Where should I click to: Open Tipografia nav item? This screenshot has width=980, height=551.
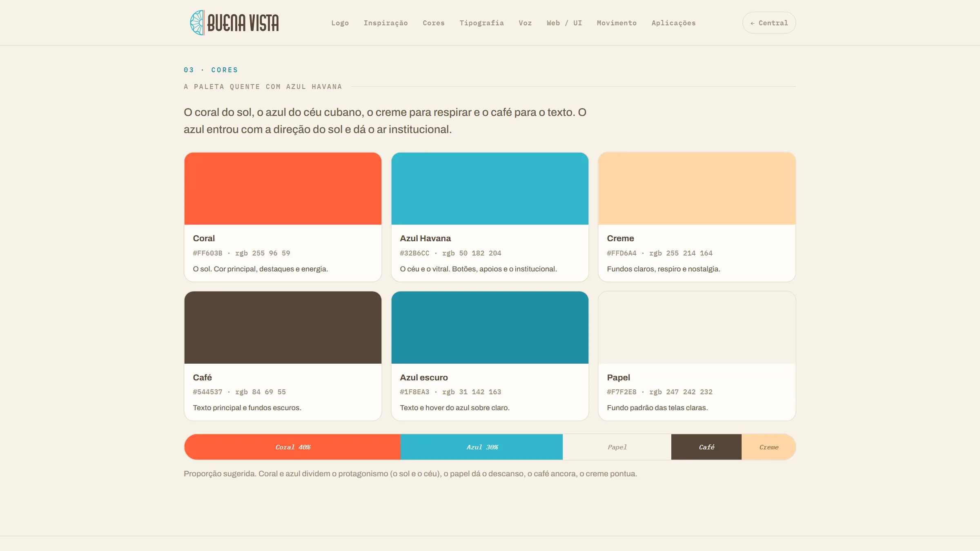pyautogui.click(x=481, y=23)
